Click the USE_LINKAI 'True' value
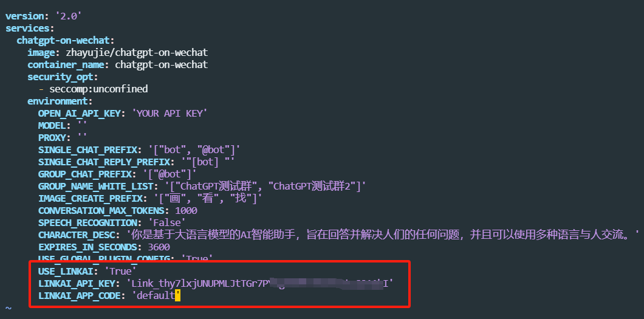644x319 pixels. (120, 272)
